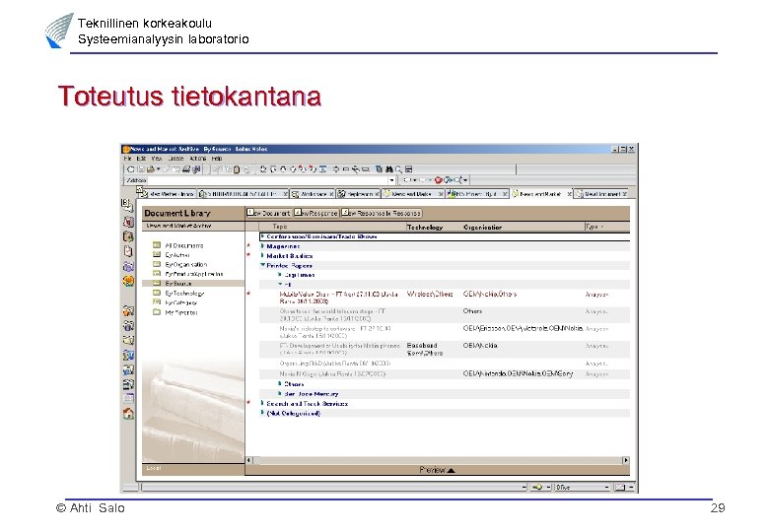Image resolution: width=769 pixels, height=532 pixels.
Task: Select the News and Market active tab
Action: click(541, 194)
